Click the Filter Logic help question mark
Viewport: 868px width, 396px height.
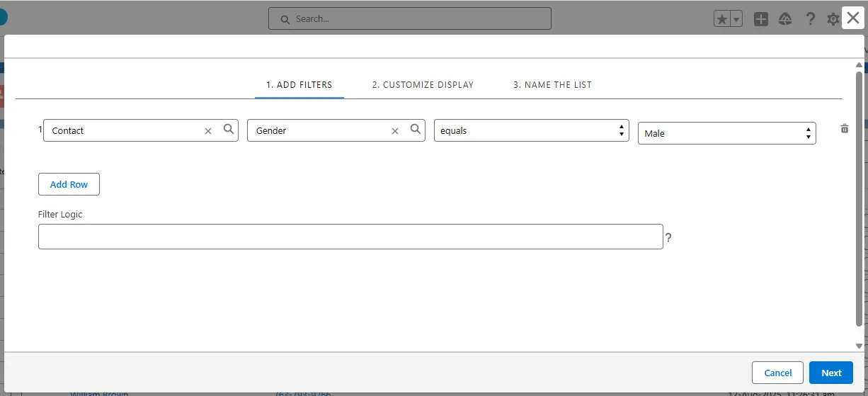(668, 238)
